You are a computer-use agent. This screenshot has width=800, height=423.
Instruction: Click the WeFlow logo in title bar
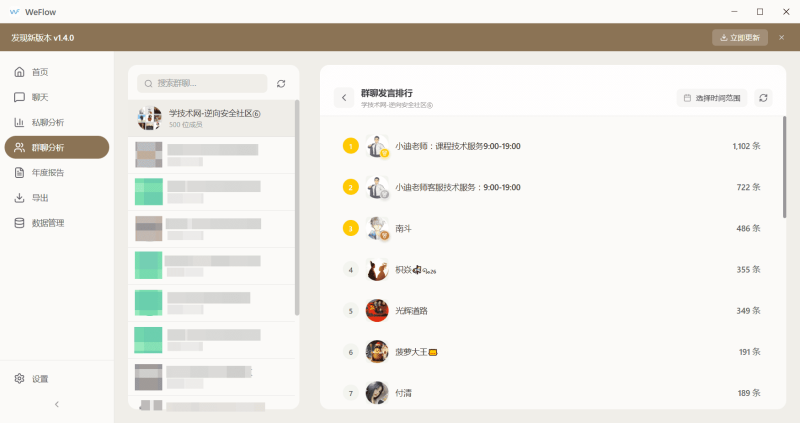(x=14, y=12)
